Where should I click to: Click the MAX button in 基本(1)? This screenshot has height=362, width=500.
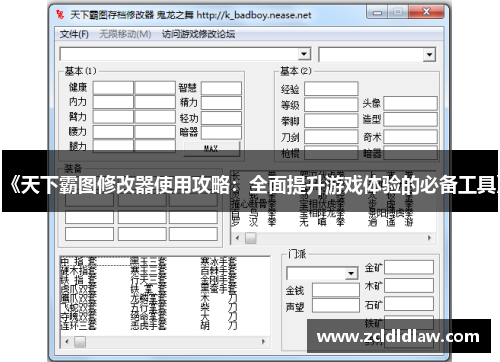point(212,149)
